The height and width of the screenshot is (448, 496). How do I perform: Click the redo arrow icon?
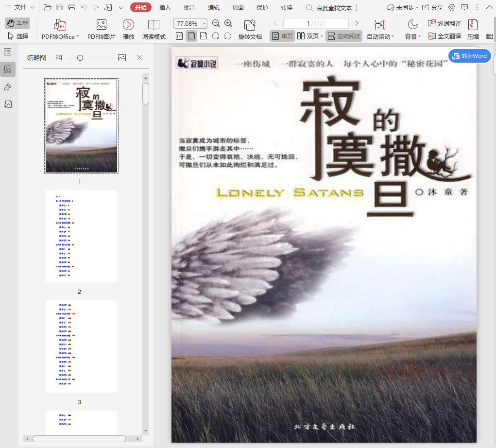click(96, 7)
